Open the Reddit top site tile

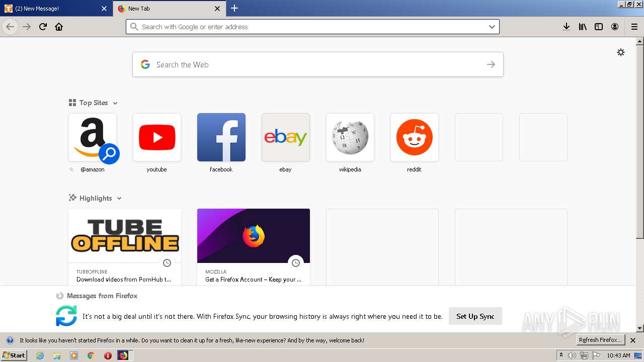click(x=415, y=137)
